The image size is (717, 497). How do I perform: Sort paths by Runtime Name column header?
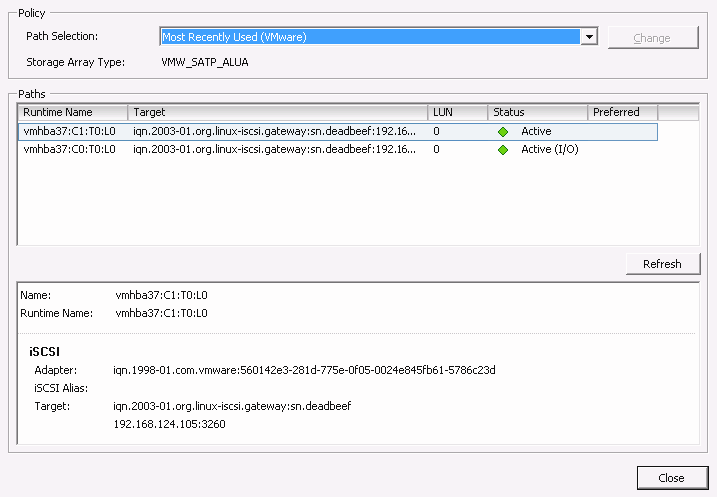pyautogui.click(x=73, y=112)
